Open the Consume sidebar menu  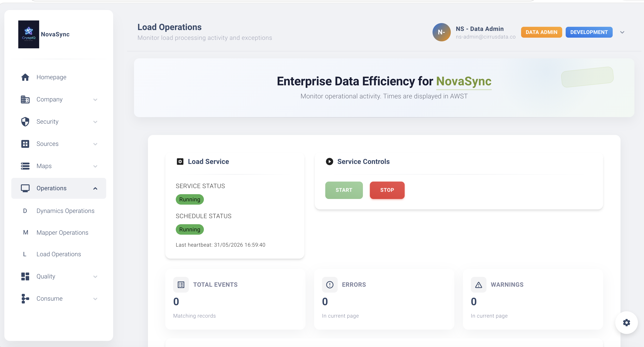[59, 298]
